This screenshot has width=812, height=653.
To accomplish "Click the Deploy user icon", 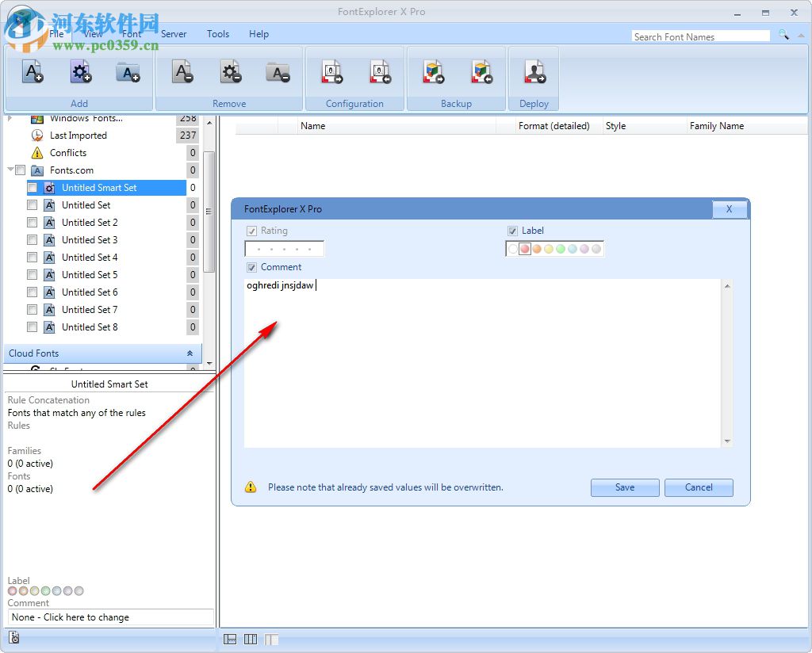I will pos(534,72).
